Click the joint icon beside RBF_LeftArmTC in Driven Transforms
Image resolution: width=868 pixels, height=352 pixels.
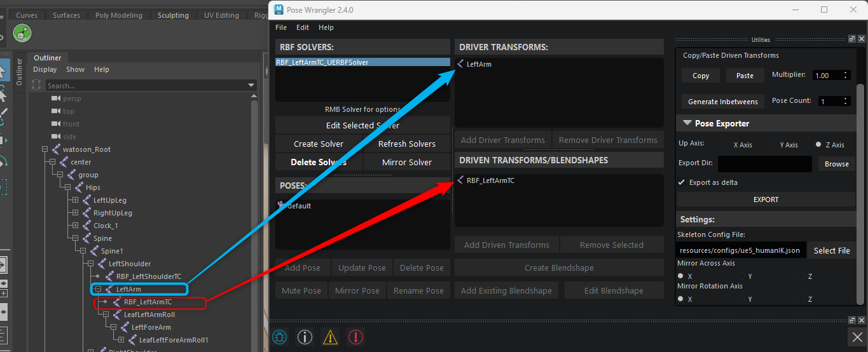460,180
